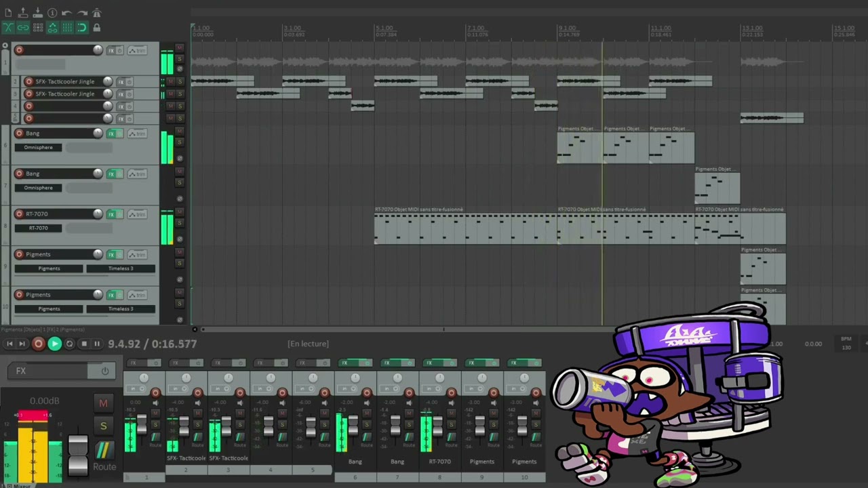Go to project end
The image size is (868, 488).
[x=22, y=344]
